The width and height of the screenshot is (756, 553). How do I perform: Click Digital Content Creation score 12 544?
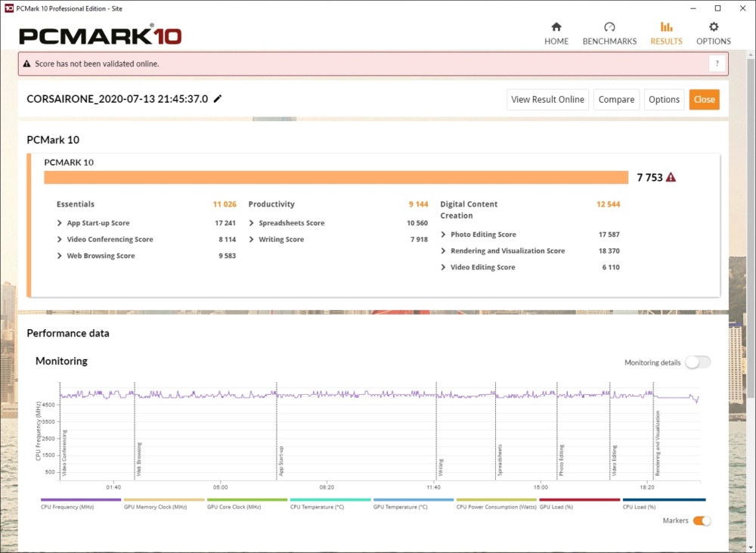(609, 204)
